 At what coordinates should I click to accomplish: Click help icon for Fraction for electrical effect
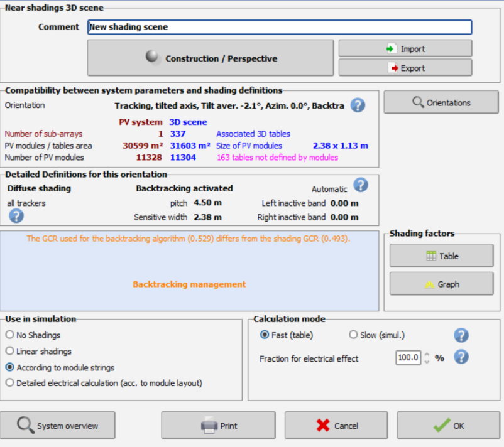(461, 357)
